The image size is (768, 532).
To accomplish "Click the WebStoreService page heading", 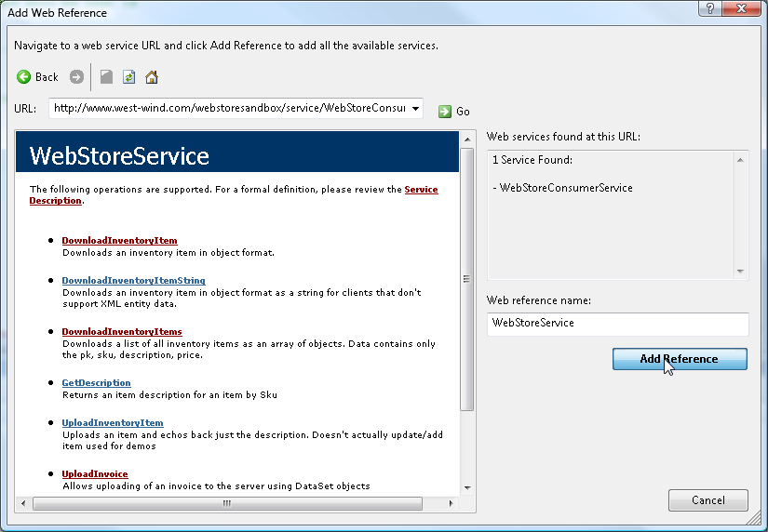I will pyautogui.click(x=119, y=156).
